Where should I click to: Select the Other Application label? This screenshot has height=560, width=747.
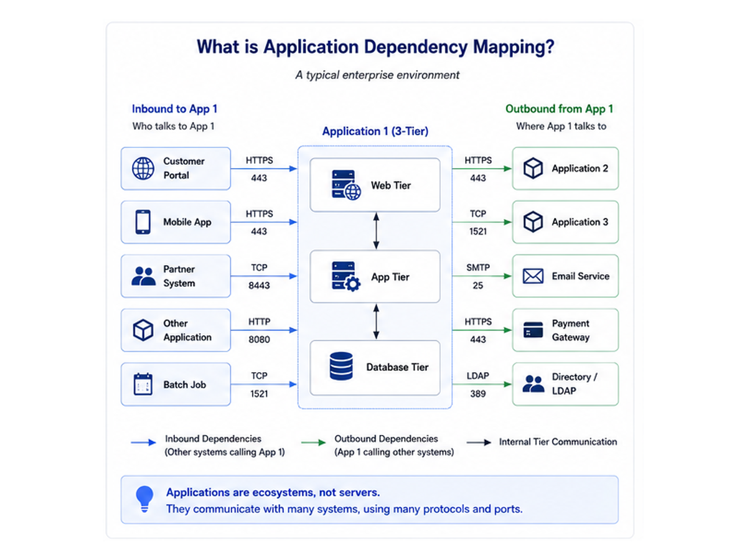tap(187, 330)
